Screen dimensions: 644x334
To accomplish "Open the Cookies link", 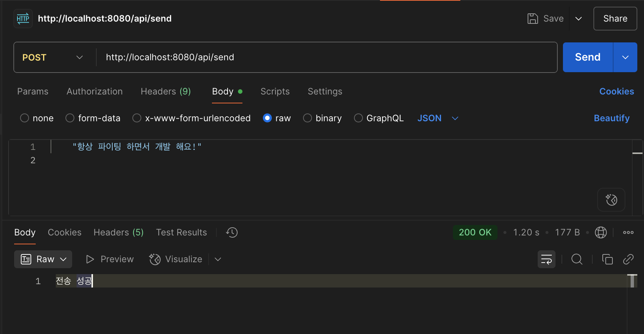I will pyautogui.click(x=616, y=91).
